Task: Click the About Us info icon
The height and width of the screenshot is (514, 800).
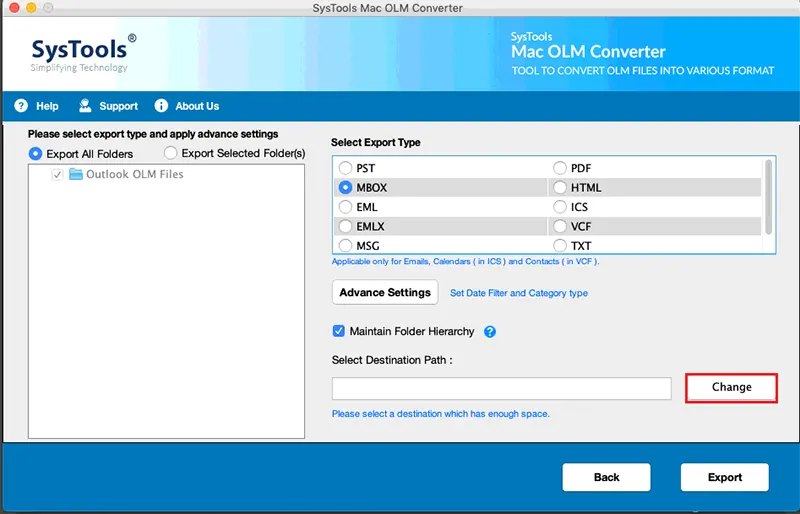Action: point(161,106)
